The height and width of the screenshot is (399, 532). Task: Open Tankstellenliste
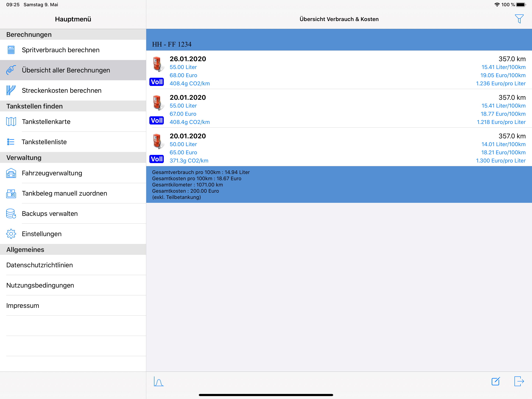73,142
